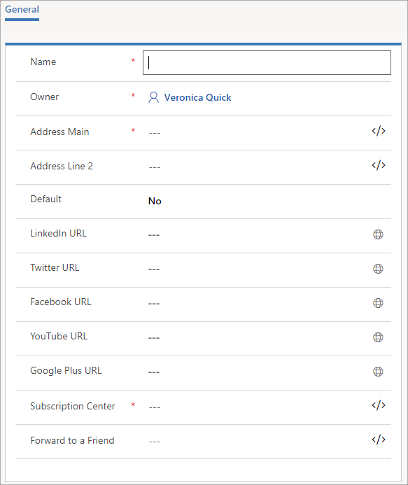
Task: Click the Address Main value field
Action: [x=257, y=133]
